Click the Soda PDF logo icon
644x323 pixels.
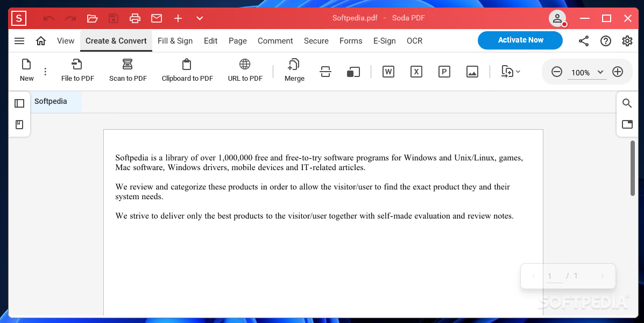(19, 18)
